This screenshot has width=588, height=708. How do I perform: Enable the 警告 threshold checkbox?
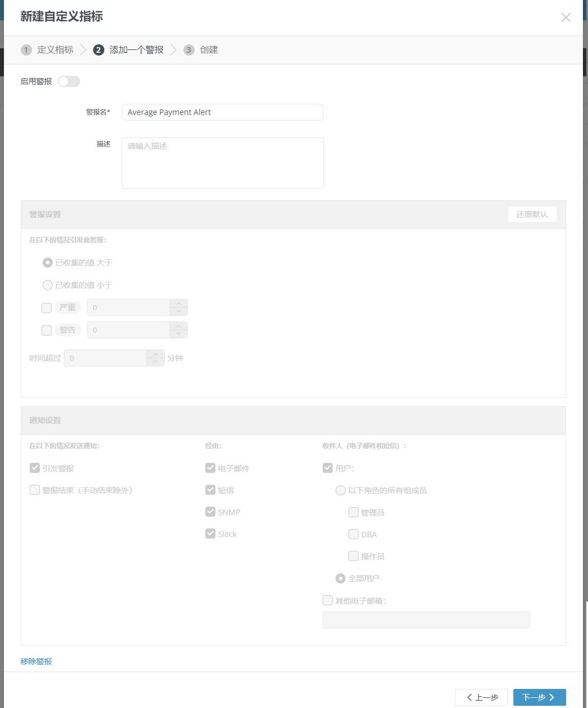(x=47, y=330)
